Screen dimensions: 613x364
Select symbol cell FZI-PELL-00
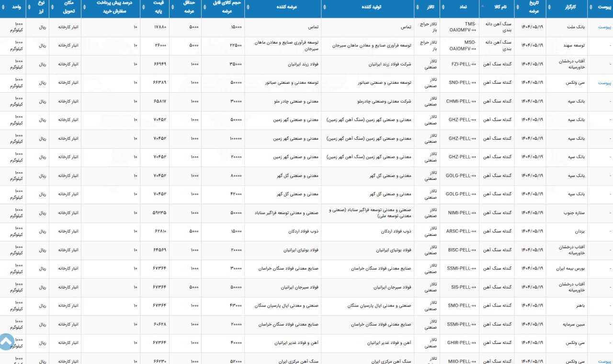(464, 64)
